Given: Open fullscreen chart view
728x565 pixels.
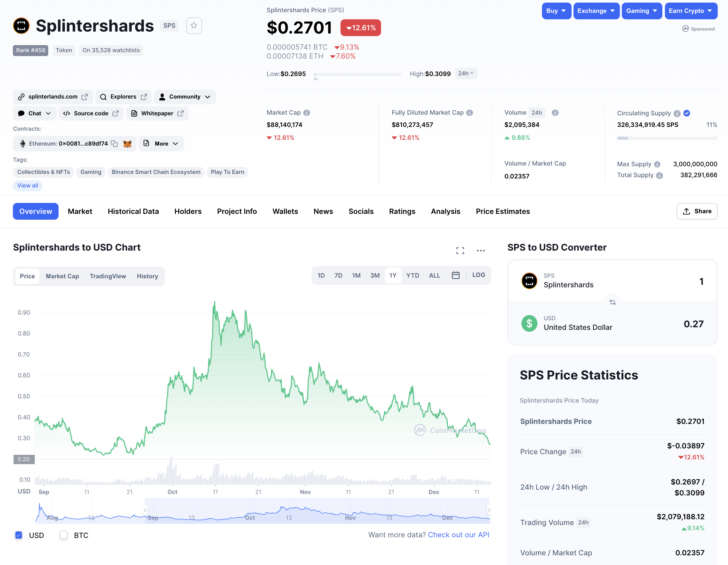Looking at the screenshot, I should click(x=460, y=251).
